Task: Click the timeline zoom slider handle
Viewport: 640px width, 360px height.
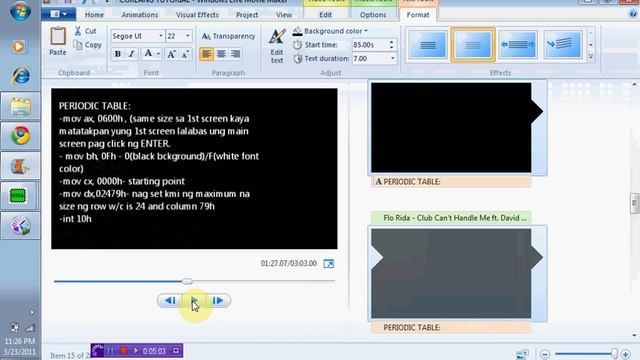Action: tap(614, 354)
